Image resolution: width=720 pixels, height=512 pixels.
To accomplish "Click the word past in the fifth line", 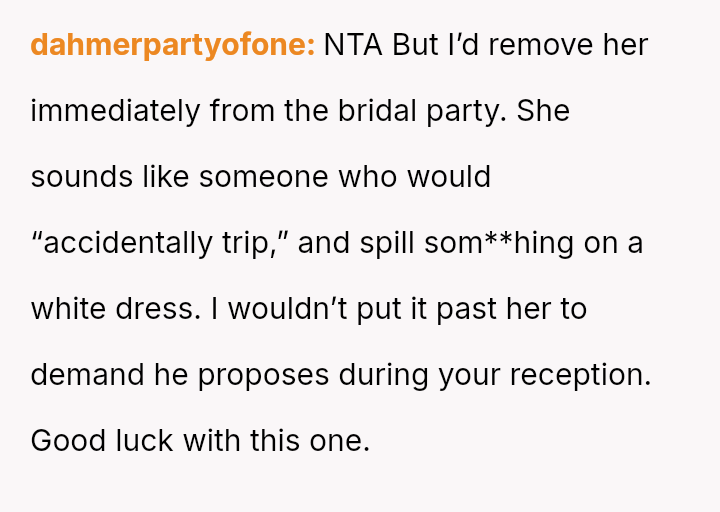I will [x=467, y=310].
